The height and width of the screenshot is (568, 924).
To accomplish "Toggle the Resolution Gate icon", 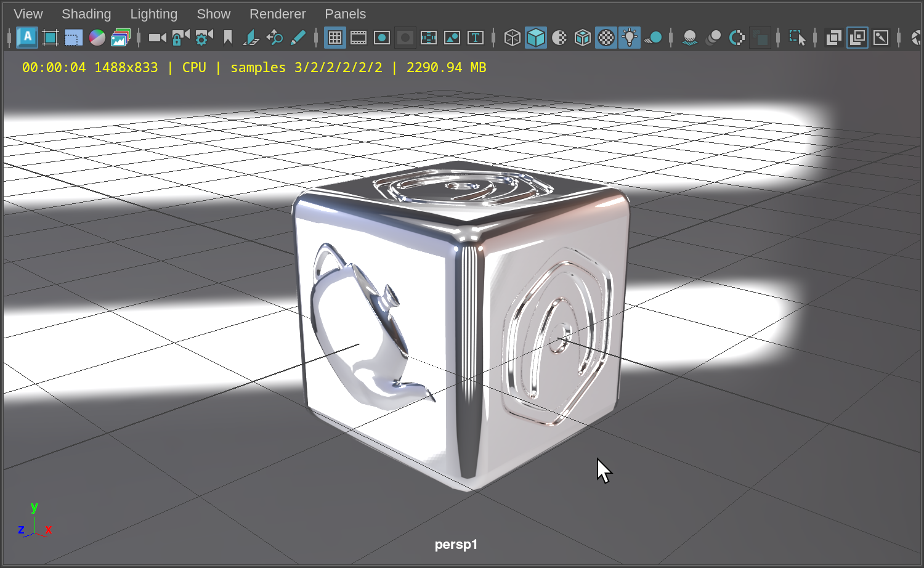I will 381,38.
